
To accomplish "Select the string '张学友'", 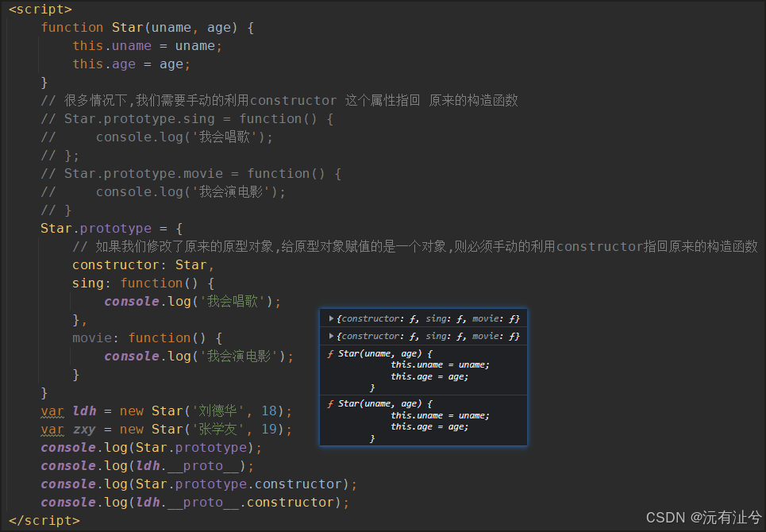I will [x=217, y=430].
